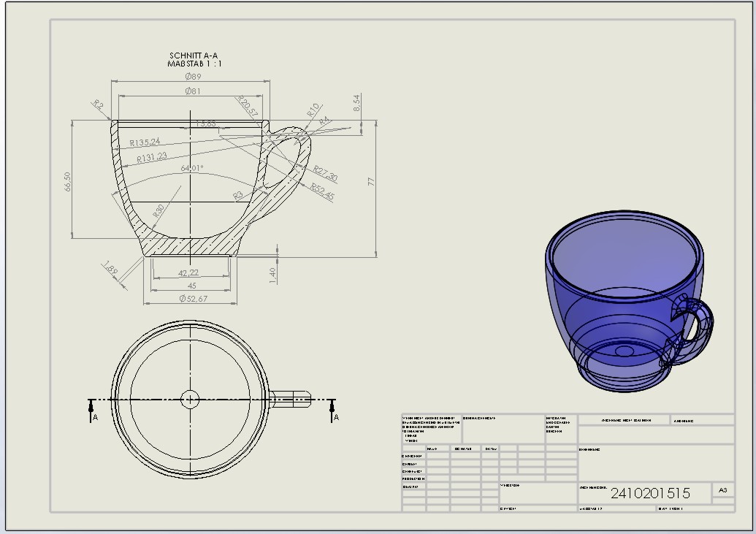Image resolution: width=756 pixels, height=534 pixels.
Task: Select the R27,30 handle radius dimension
Action: point(326,174)
